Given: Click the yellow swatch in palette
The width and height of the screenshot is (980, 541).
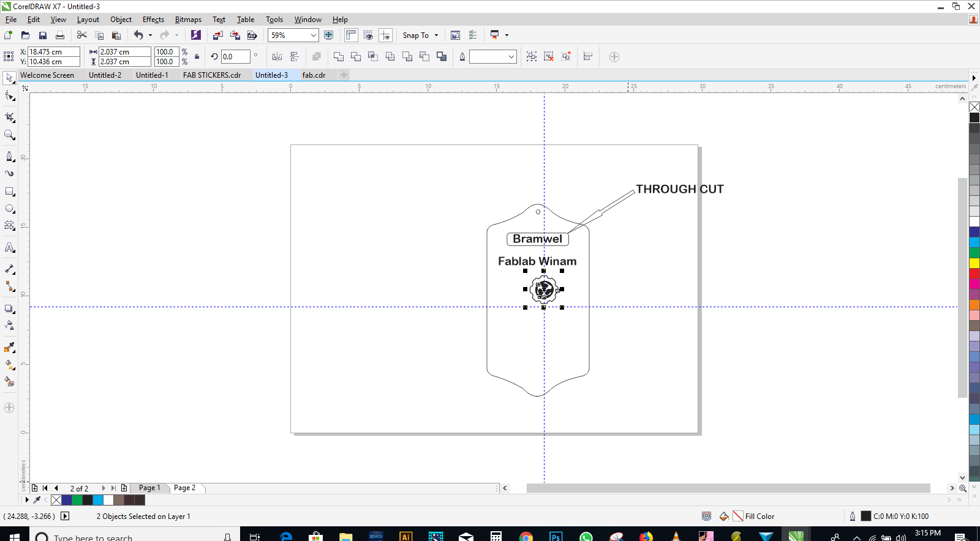Looking at the screenshot, I should pyautogui.click(x=974, y=263).
